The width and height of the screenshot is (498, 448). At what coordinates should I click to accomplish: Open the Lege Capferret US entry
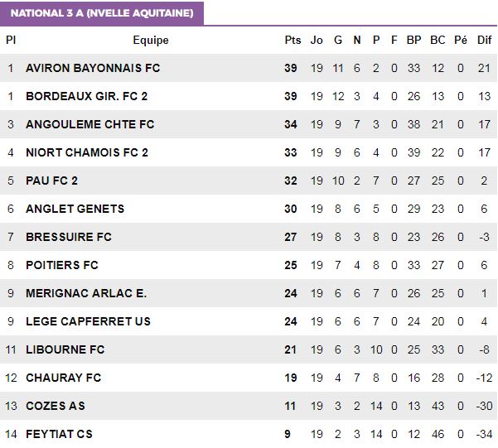click(x=88, y=321)
